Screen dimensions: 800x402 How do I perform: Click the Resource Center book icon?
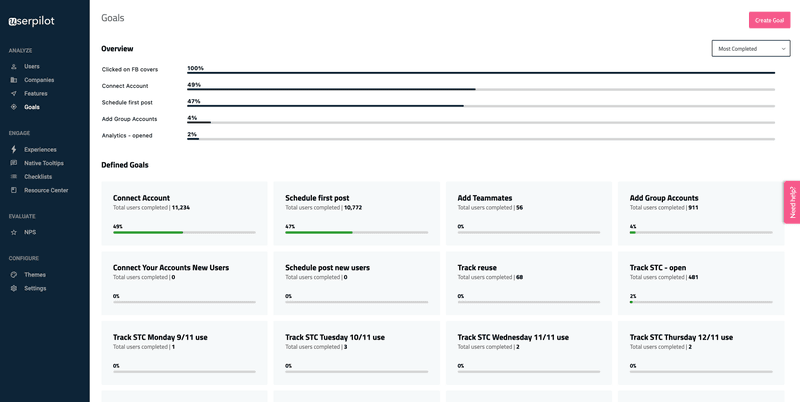coord(14,190)
